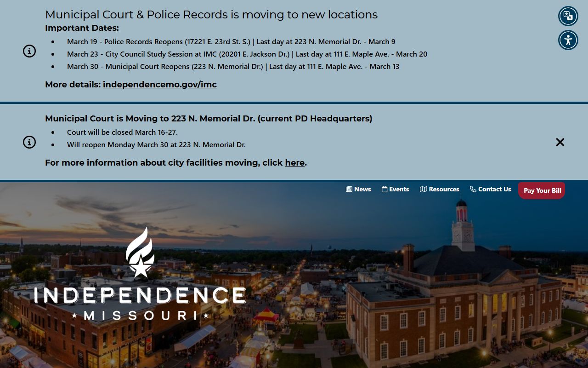Click the calendar icon next to Events
The image size is (588, 368).
click(x=384, y=189)
